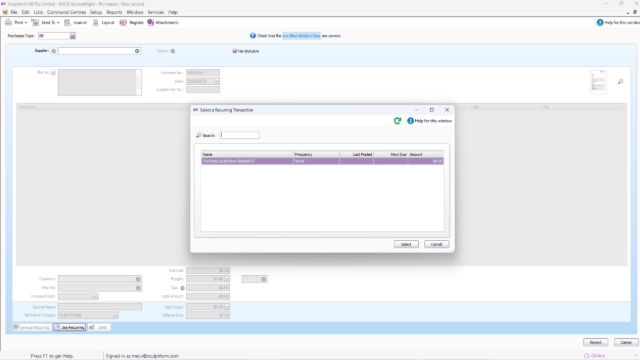Click the Print dropdown arrow
Screen dimensions: 640x360
tap(26, 23)
